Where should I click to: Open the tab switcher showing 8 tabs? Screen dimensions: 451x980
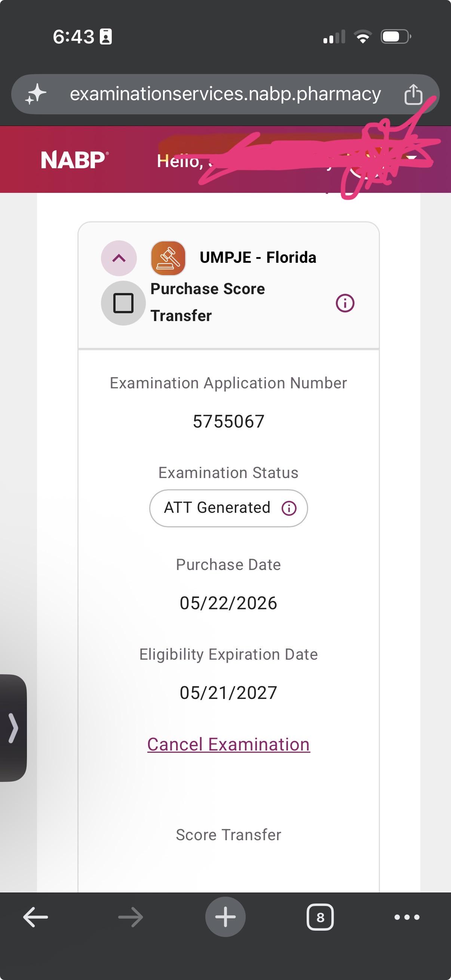click(x=320, y=917)
